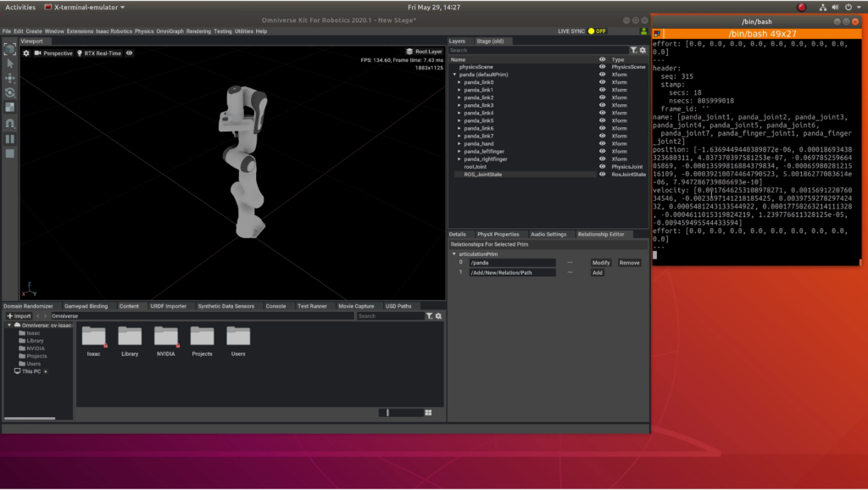868x490 pixels.
Task: Collapse the panda (defaultPrim) tree item
Action: pos(455,74)
